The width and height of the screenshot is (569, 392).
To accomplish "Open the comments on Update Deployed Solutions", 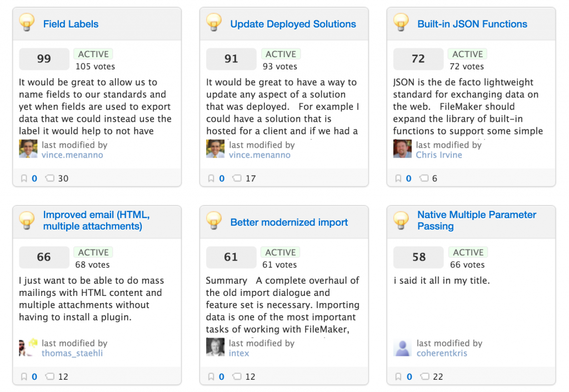I will (237, 178).
